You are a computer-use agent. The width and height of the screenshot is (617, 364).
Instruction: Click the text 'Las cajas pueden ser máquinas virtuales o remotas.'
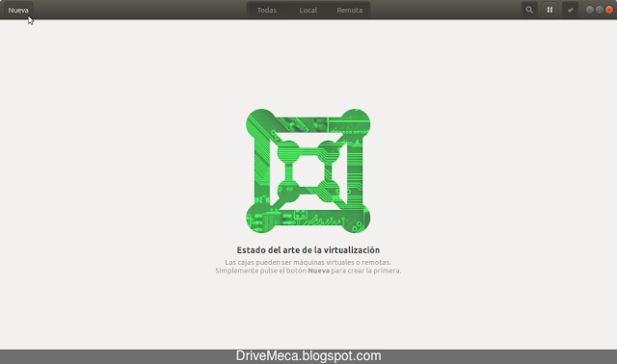(308, 262)
